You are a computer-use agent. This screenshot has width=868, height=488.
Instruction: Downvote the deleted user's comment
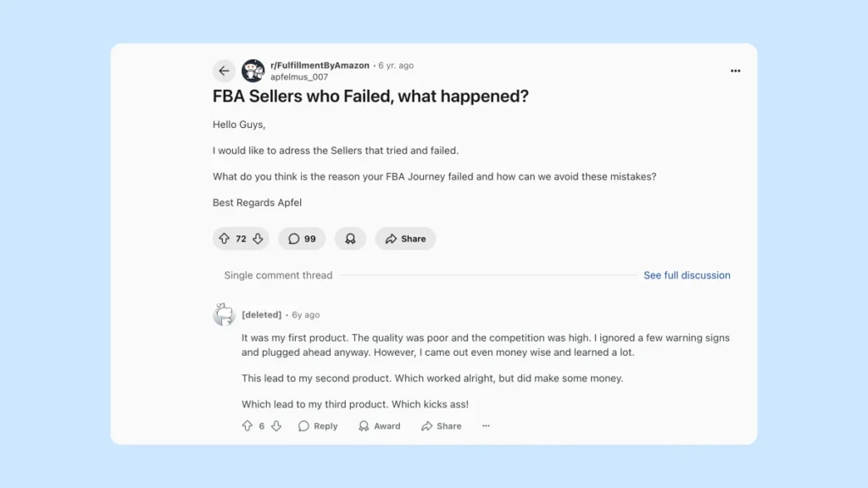coord(276,426)
